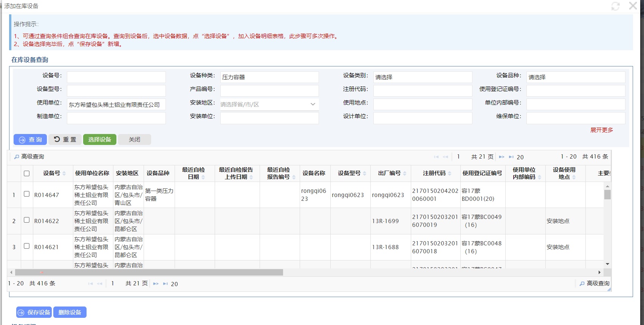Click the 制造单位 input field
The image size is (644, 325).
116,118
